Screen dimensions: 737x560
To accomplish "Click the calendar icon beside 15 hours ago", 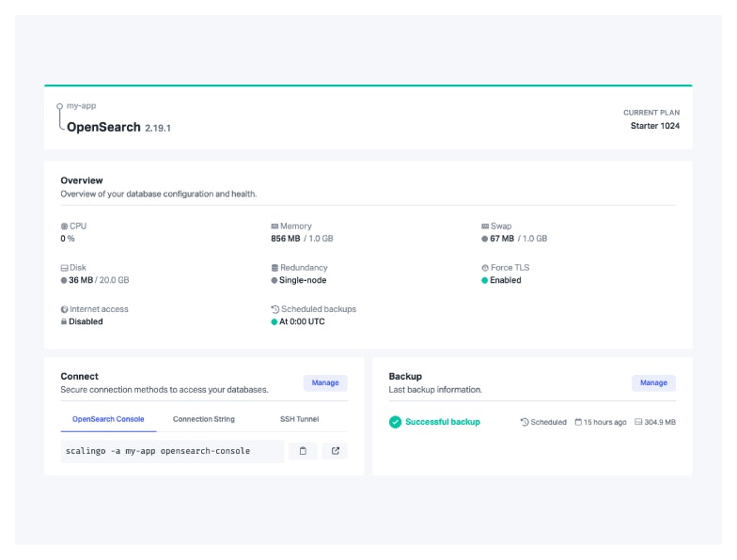I will tap(578, 422).
